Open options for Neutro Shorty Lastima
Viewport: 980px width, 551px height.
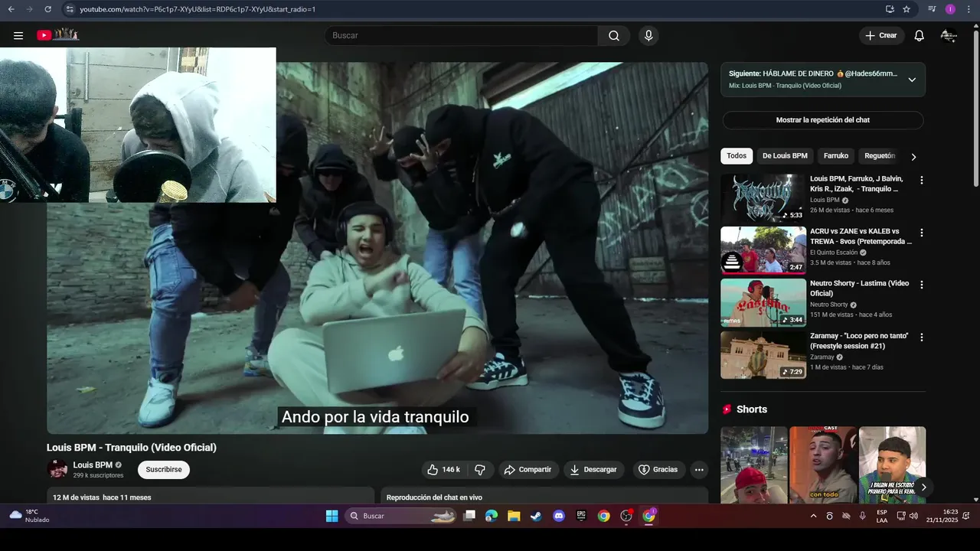click(x=921, y=285)
